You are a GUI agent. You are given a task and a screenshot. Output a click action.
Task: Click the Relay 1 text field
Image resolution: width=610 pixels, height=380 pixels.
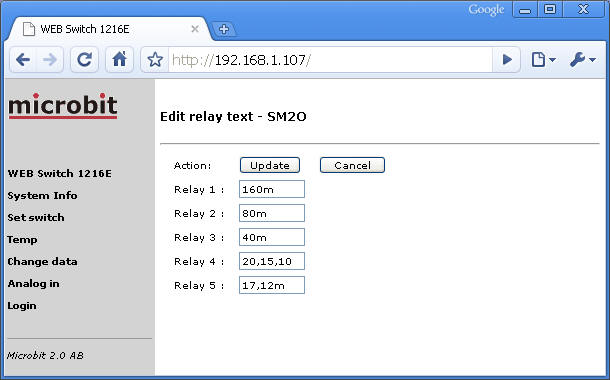tap(272, 189)
